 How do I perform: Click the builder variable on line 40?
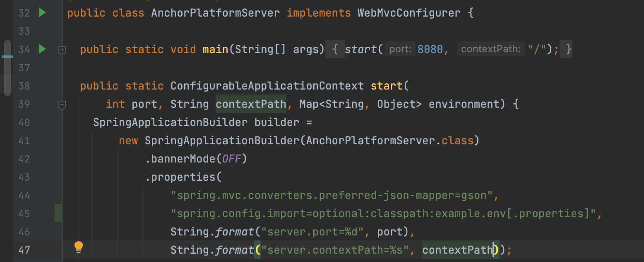(x=276, y=122)
